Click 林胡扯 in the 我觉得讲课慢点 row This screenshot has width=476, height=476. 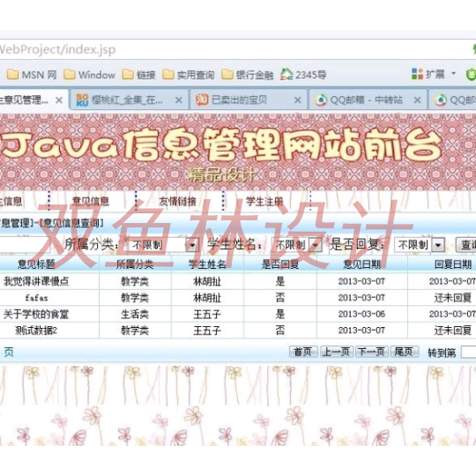207,281
